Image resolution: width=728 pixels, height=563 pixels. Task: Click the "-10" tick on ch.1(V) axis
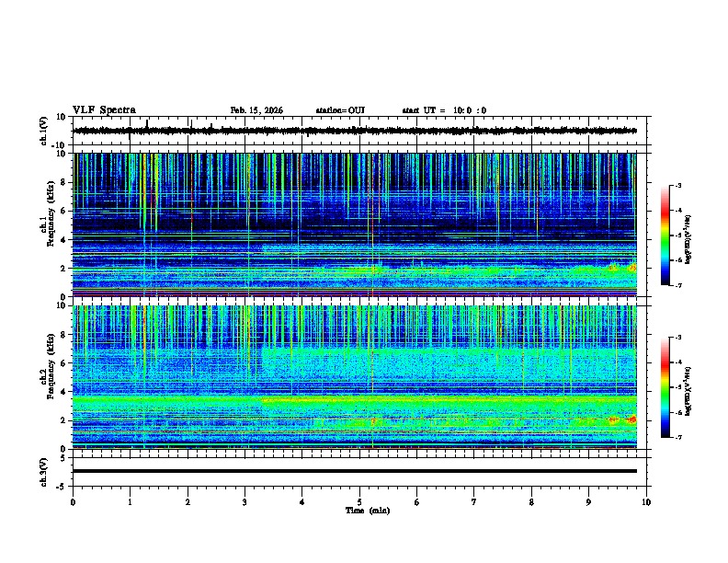point(60,145)
